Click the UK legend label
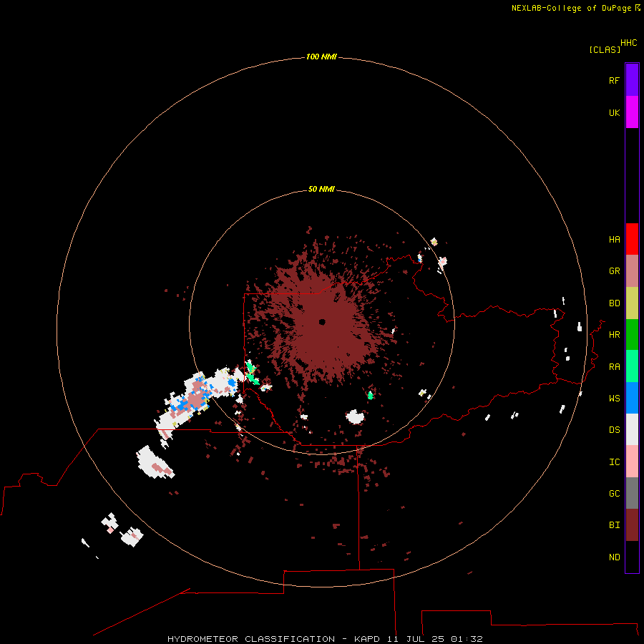The height and width of the screenshot is (644, 644). coord(614,112)
